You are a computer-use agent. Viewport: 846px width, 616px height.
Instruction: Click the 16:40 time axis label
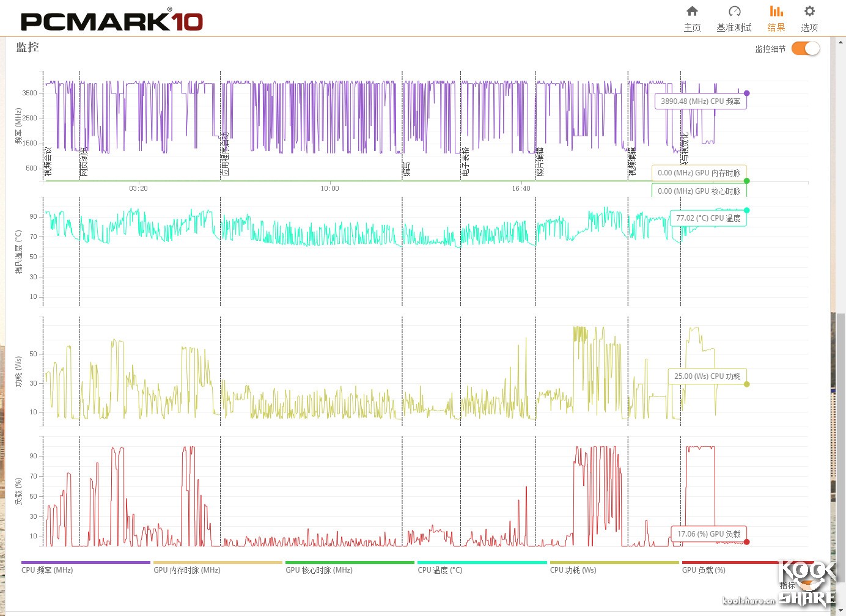pos(521,188)
